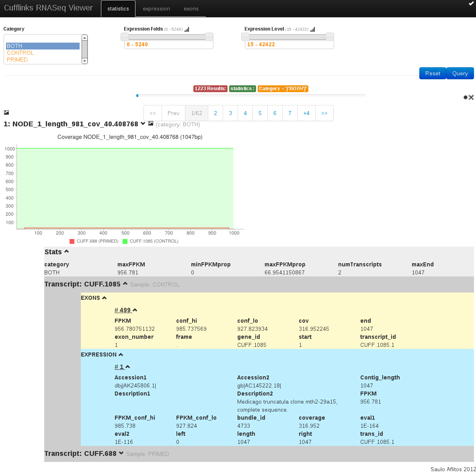Click the Expression Folds slider right handle
The width and height of the screenshot is (476, 474).
(209, 37)
